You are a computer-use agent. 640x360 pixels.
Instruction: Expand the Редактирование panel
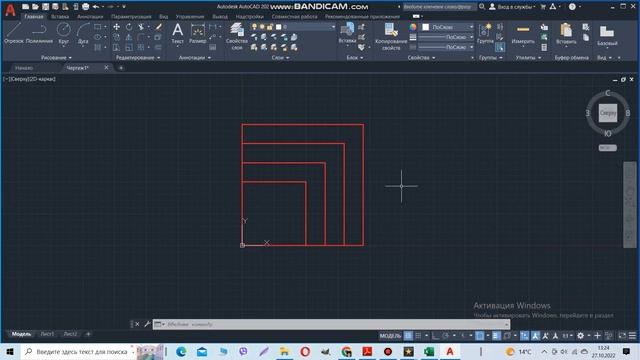pos(138,58)
